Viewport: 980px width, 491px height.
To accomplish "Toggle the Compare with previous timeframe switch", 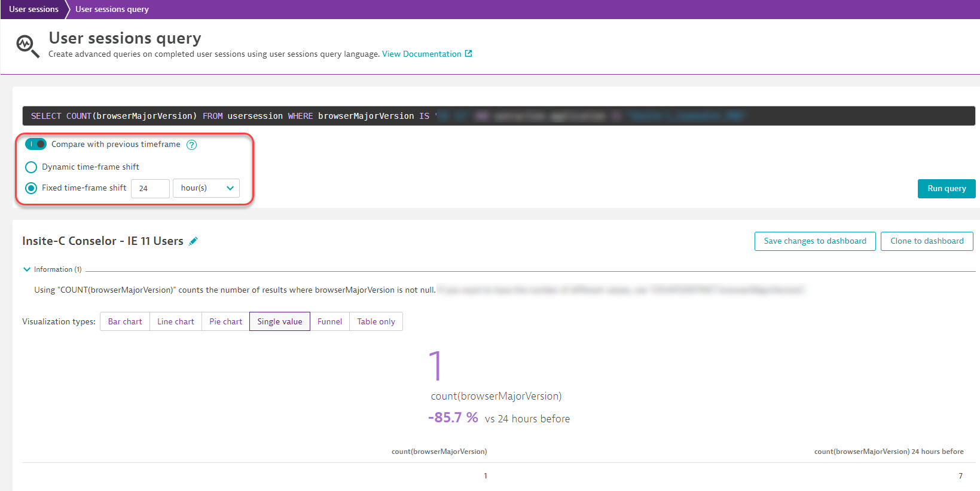I will [36, 144].
